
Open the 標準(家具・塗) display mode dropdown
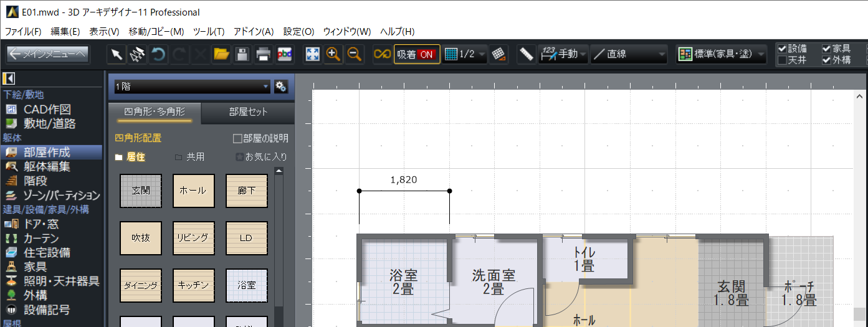[x=722, y=54]
